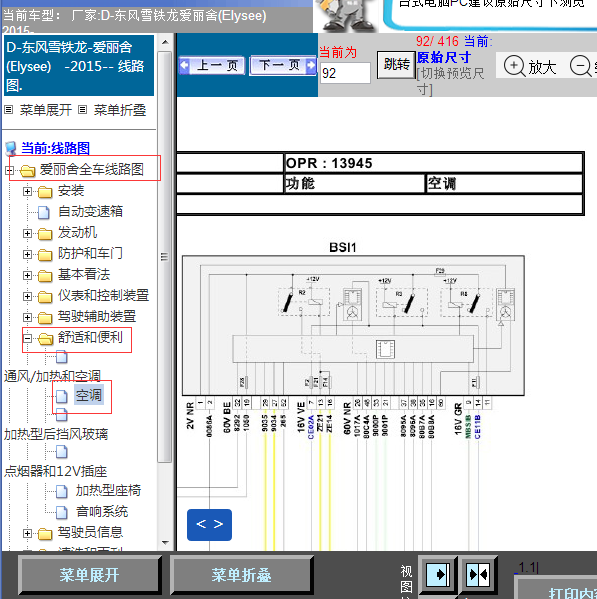This screenshot has height=599, width=597.
Task: Click the expand-view right arrow icon
Action: (438, 574)
